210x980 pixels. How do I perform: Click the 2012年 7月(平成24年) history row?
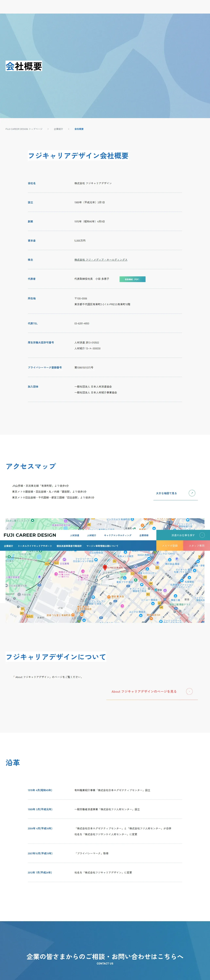click(x=105, y=872)
